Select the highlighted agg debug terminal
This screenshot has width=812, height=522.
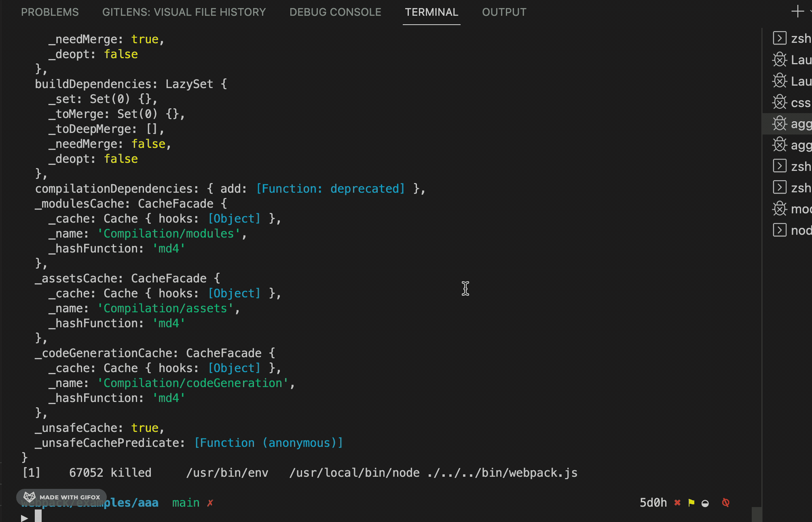(792, 124)
